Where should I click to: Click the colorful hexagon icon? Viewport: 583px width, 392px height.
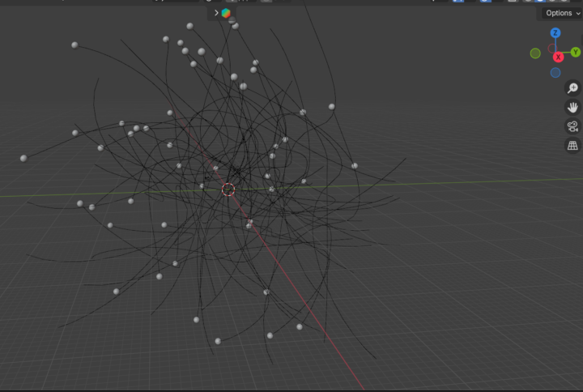coord(226,13)
